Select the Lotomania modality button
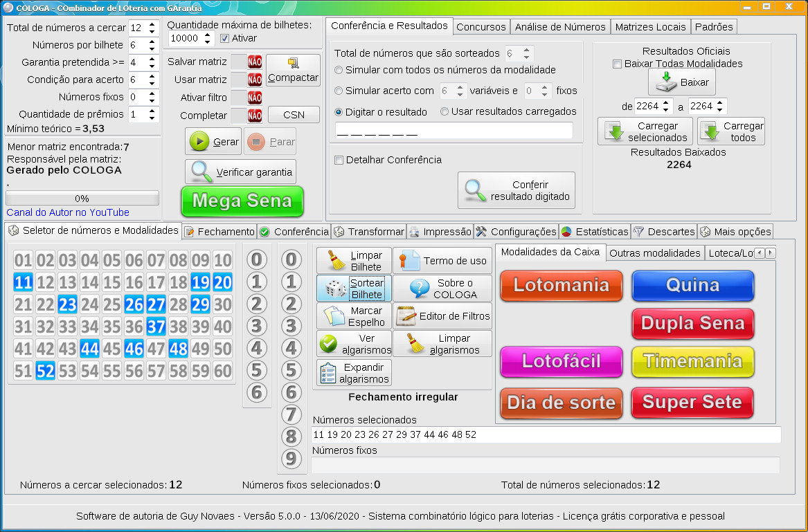Viewport: 808px width, 532px height. (561, 285)
